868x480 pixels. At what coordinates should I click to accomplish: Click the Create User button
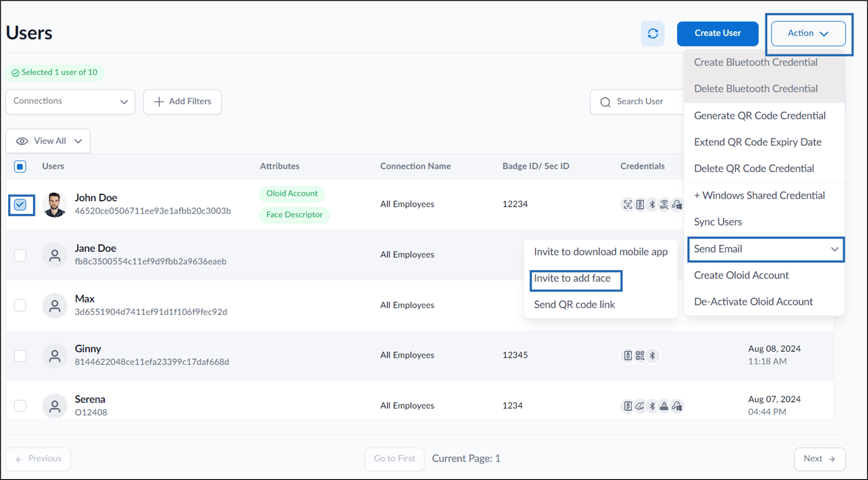pos(718,33)
